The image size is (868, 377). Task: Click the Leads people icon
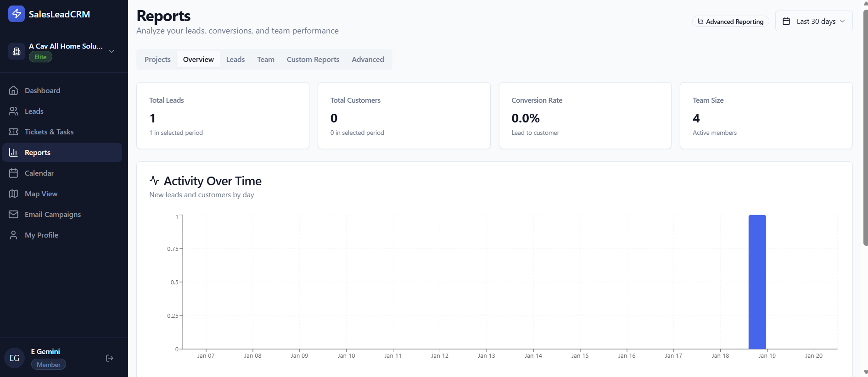coord(13,111)
